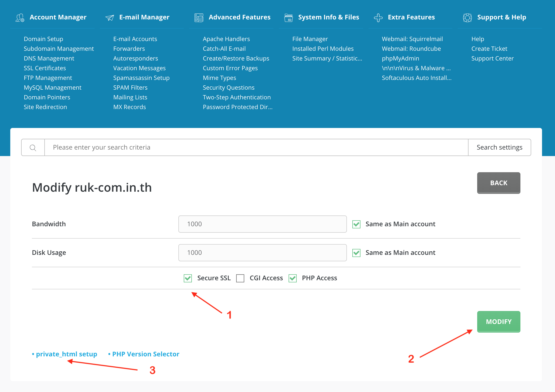Image resolution: width=555 pixels, height=392 pixels.
Task: Open Site Redirection
Action: coord(45,107)
